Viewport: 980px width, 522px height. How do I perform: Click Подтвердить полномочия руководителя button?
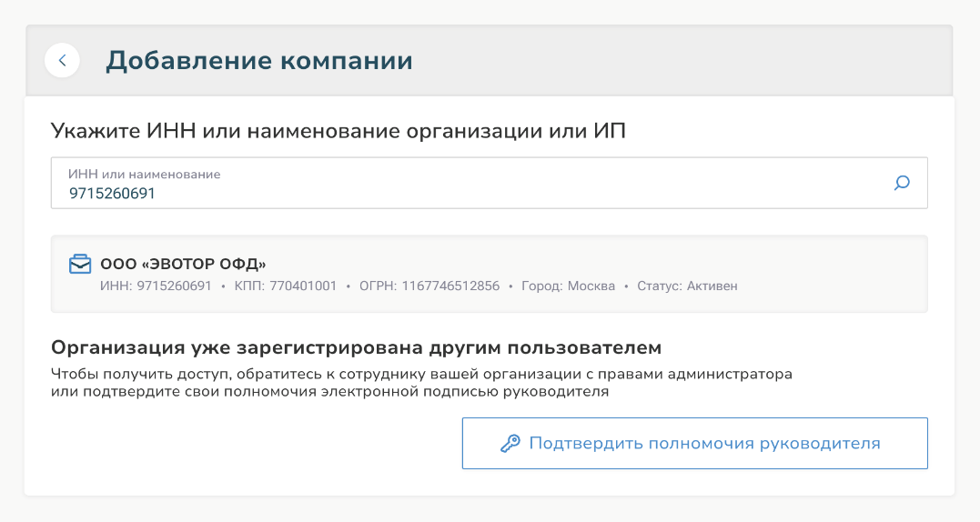click(x=694, y=443)
